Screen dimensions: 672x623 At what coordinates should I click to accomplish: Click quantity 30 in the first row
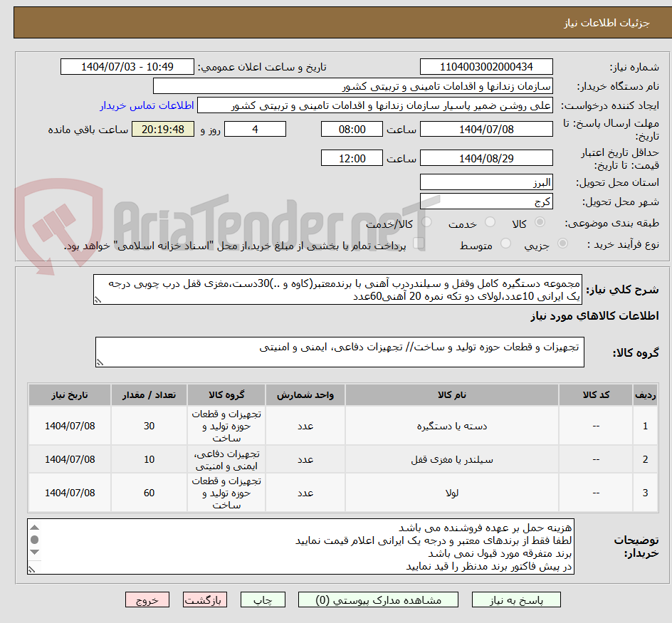(149, 426)
